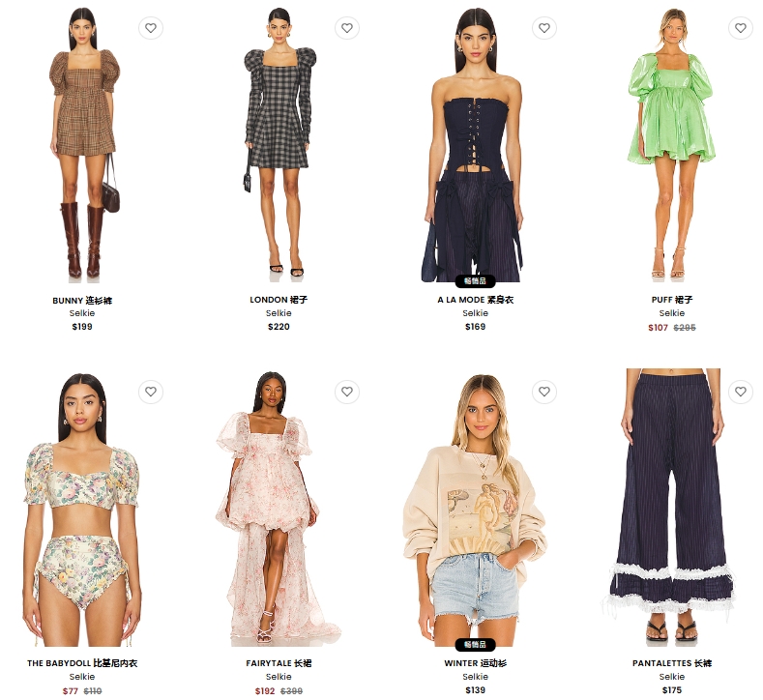Open the BUNNY product title link
Viewport: 763px width, 700px height.
tap(82, 301)
